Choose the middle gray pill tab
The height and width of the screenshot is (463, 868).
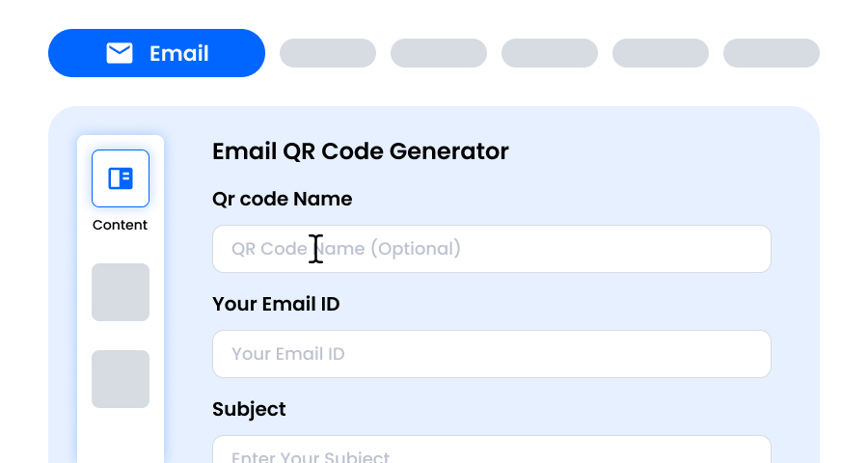pos(550,53)
